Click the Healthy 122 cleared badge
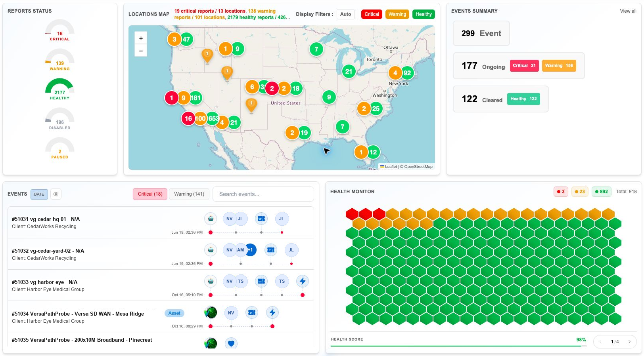The image size is (644, 356). 523,99
